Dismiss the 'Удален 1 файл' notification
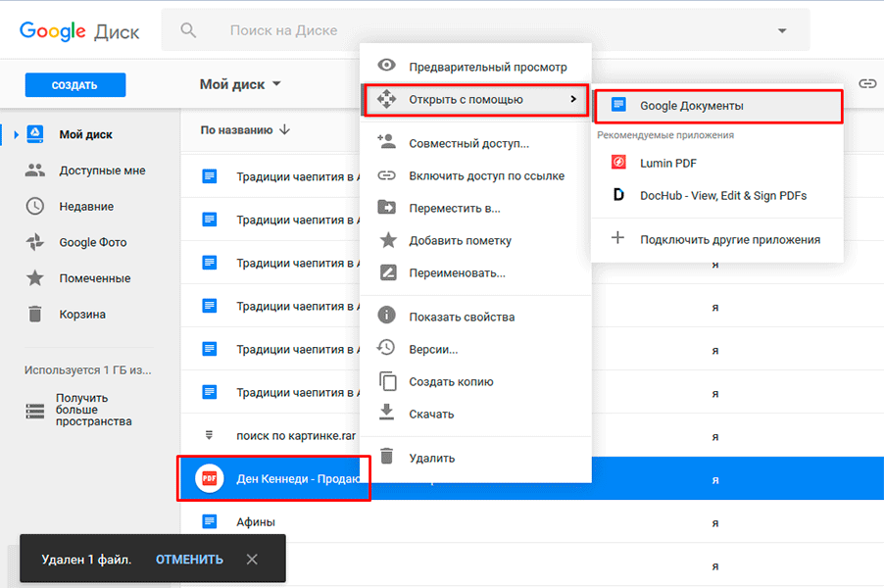This screenshot has height=588, width=884. (252, 560)
